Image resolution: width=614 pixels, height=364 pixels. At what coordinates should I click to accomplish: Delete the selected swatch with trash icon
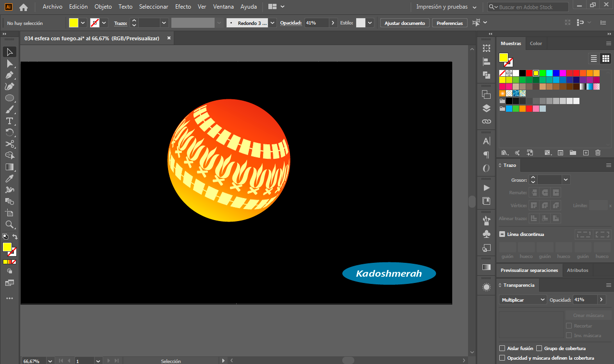pyautogui.click(x=598, y=153)
